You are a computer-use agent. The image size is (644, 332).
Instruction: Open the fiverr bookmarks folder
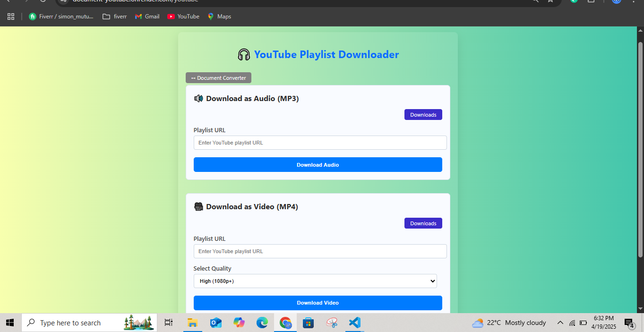click(x=115, y=17)
